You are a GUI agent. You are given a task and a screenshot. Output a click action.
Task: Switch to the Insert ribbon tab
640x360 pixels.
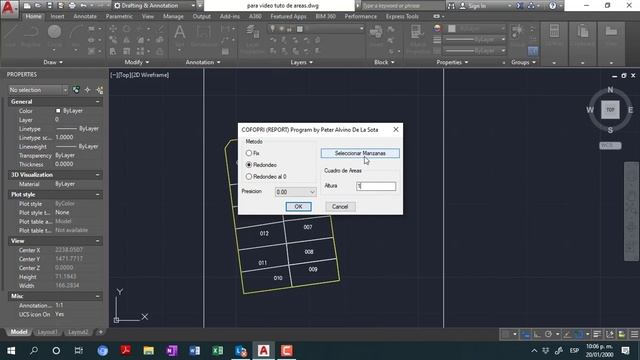(x=58, y=16)
